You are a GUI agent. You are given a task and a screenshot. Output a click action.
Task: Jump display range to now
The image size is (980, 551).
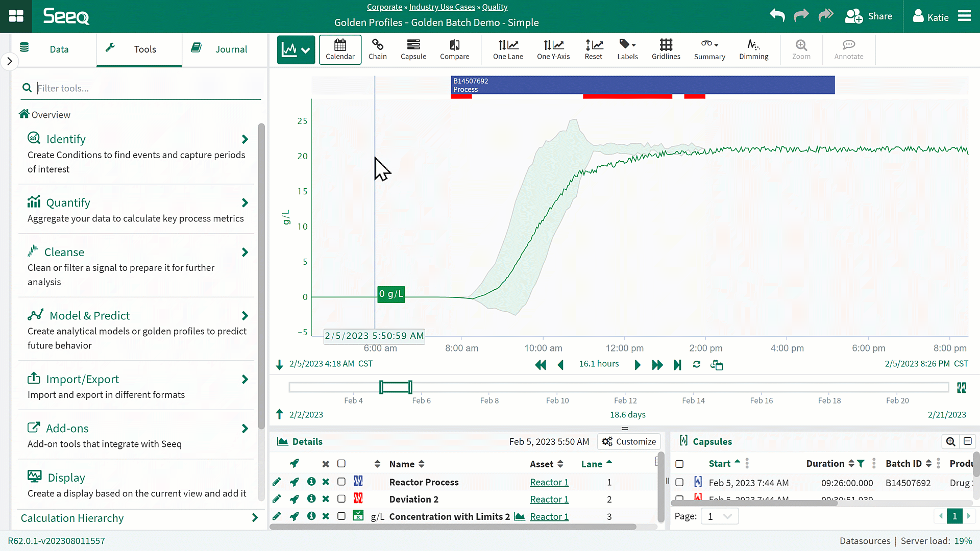pos(677,364)
